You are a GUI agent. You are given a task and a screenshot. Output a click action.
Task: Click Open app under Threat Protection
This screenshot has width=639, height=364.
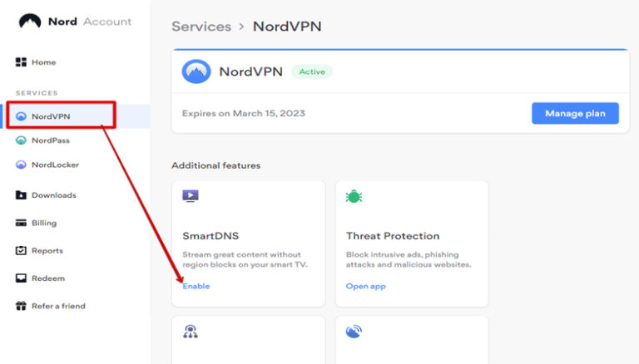(365, 286)
